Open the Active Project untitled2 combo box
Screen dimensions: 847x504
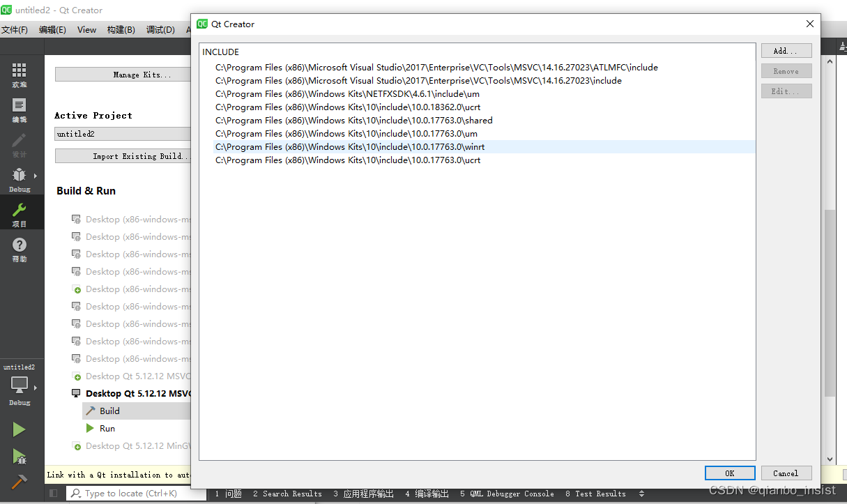(123, 134)
